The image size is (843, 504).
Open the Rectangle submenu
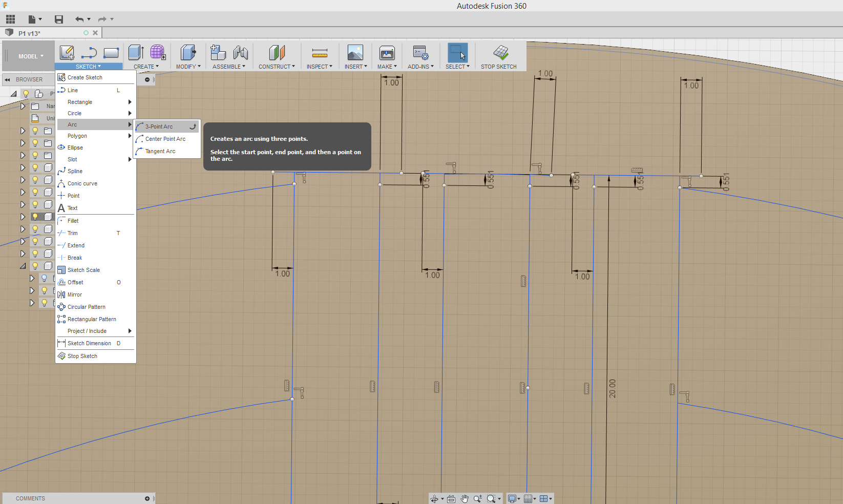pyautogui.click(x=95, y=102)
